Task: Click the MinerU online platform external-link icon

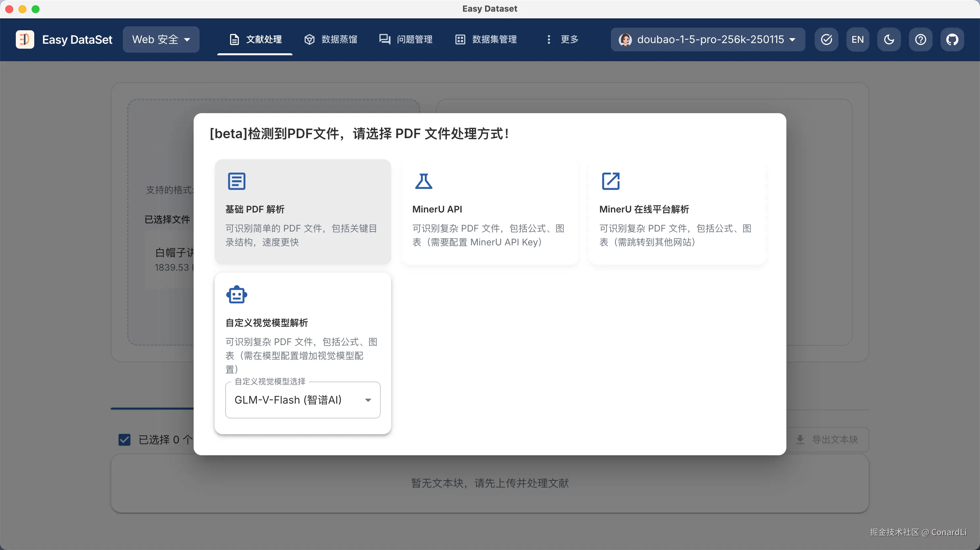Action: [611, 181]
